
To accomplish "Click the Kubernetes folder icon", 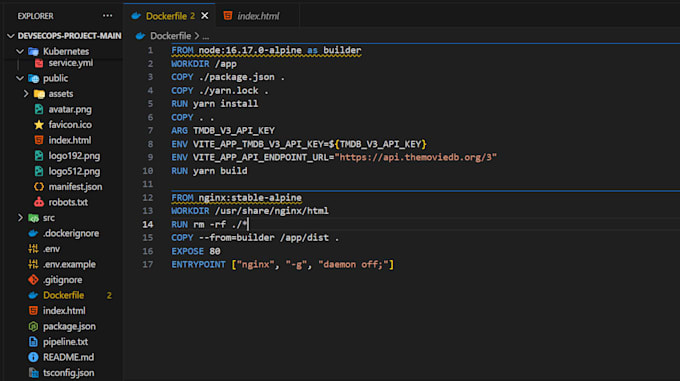I will point(33,52).
